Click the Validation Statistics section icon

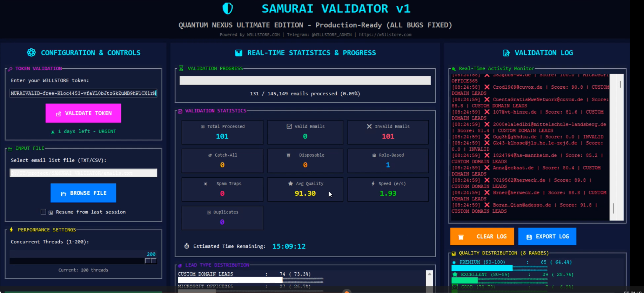point(180,111)
